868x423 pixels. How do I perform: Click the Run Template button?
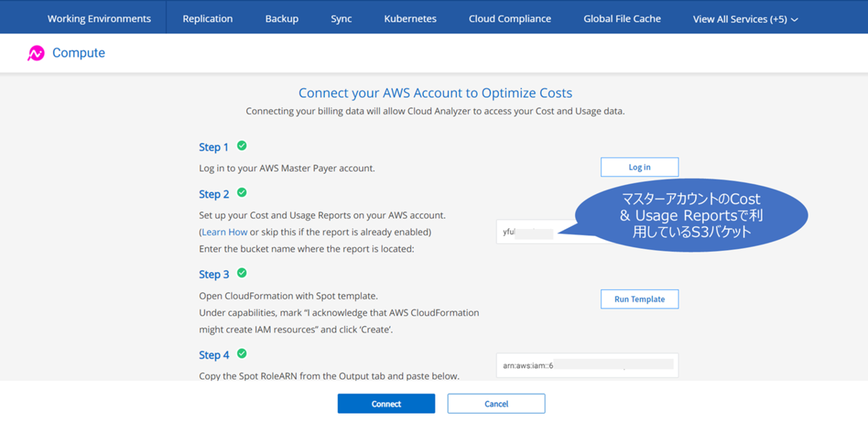(x=639, y=299)
